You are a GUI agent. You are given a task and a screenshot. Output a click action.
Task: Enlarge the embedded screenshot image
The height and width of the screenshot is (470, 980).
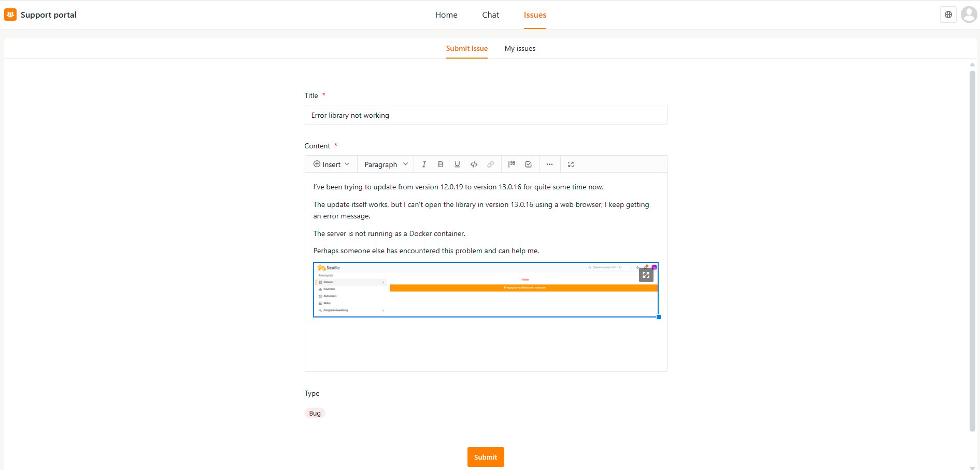[646, 275]
